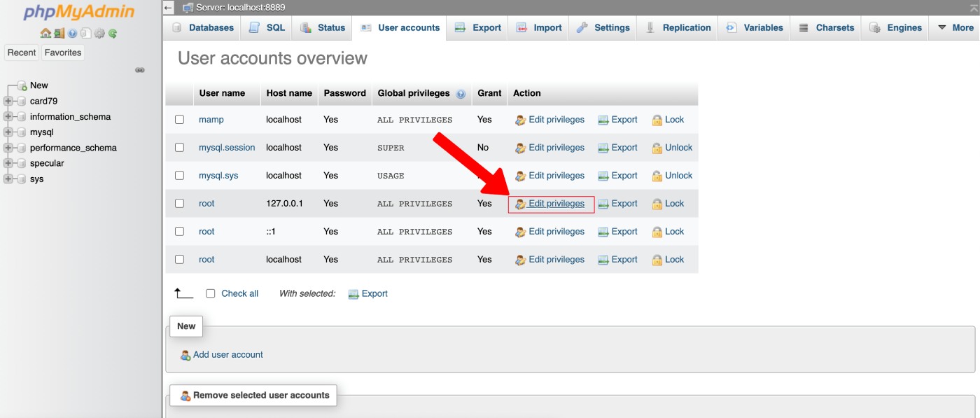This screenshot has height=418, width=980.
Task: Expand the mysql database tree node
Action: click(x=8, y=132)
